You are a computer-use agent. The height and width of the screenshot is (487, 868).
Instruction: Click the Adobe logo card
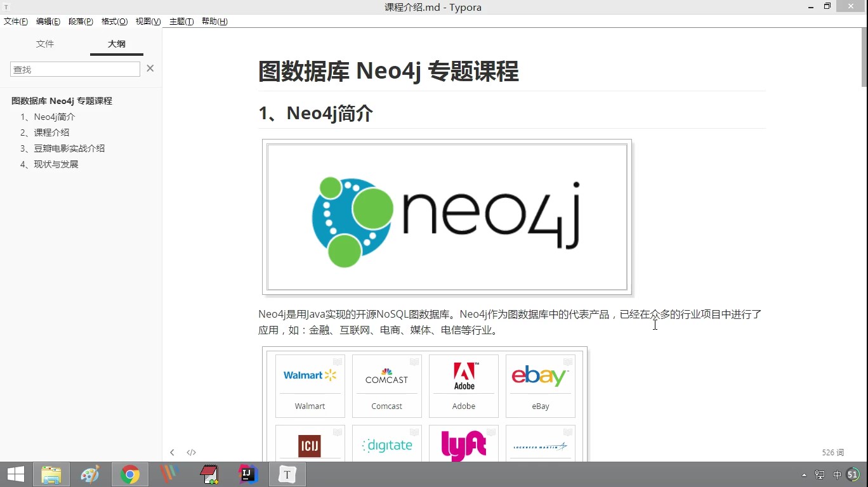[464, 386]
